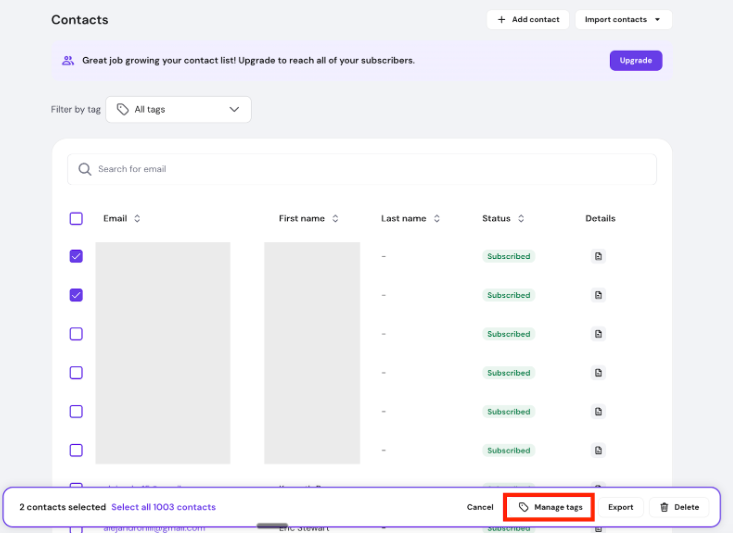Click the purple Upgrade button
This screenshot has width=733, height=533.
pos(635,60)
